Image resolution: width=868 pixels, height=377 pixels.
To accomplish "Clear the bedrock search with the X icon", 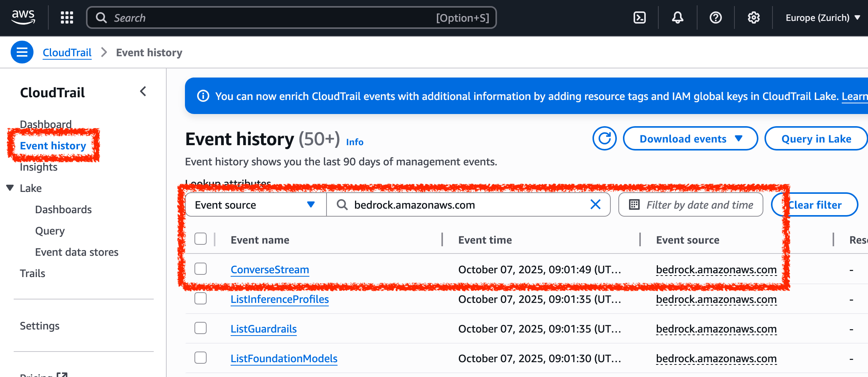I will point(595,204).
